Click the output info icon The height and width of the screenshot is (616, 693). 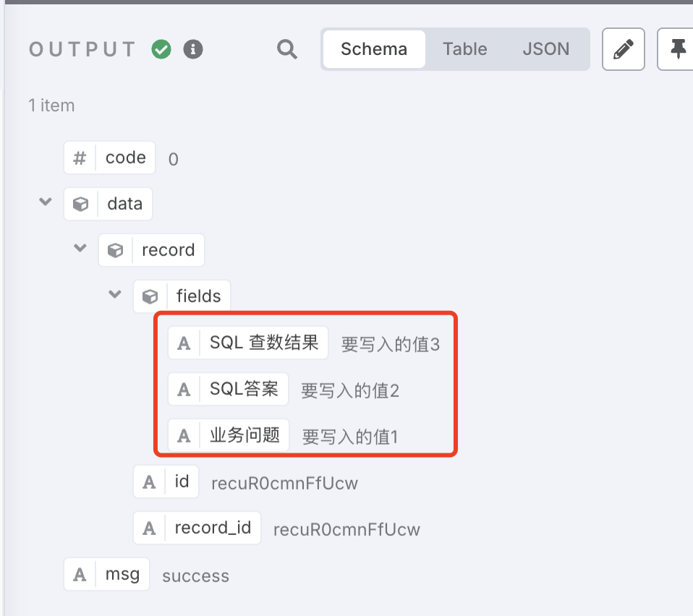(193, 49)
